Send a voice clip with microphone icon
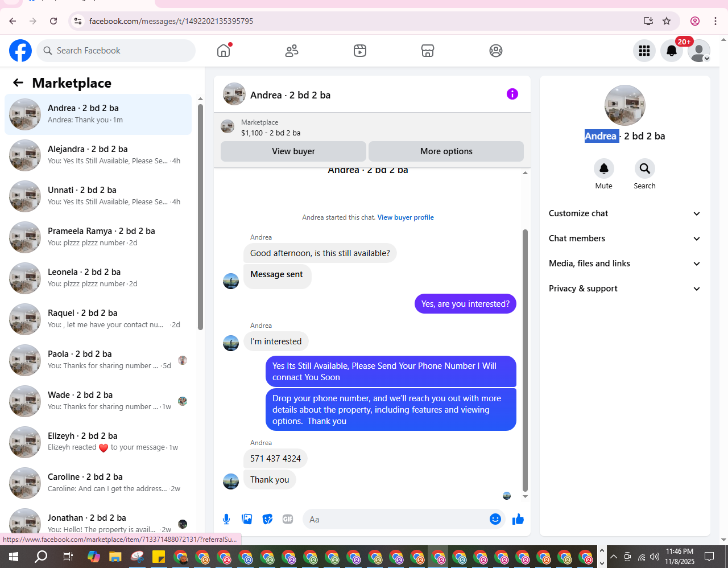Image resolution: width=728 pixels, height=568 pixels. 226,519
